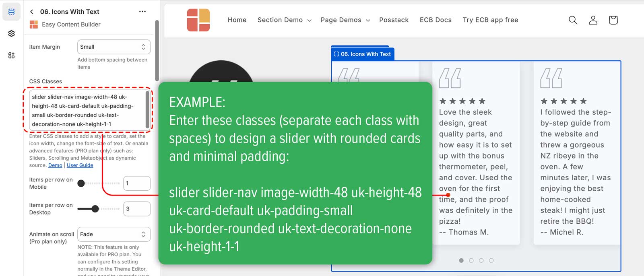Select the first slider pagination dot

tap(461, 260)
